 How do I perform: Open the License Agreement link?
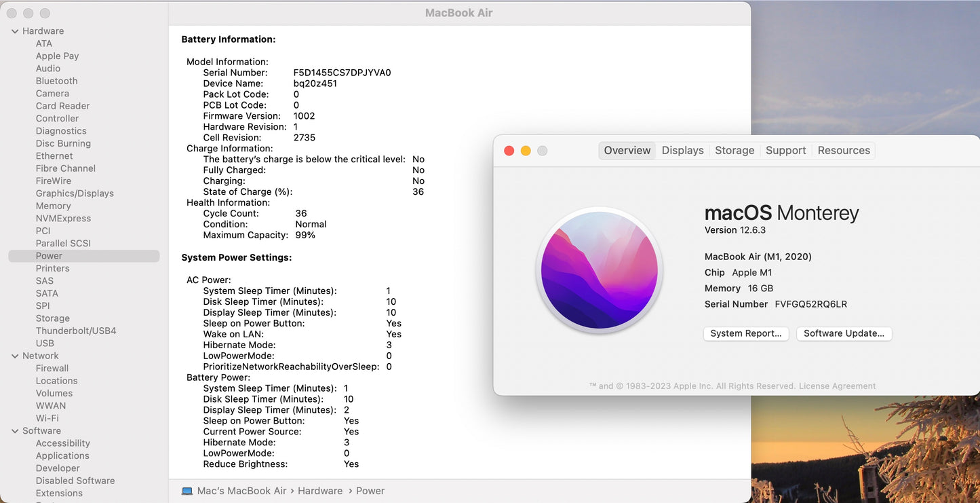click(x=837, y=386)
